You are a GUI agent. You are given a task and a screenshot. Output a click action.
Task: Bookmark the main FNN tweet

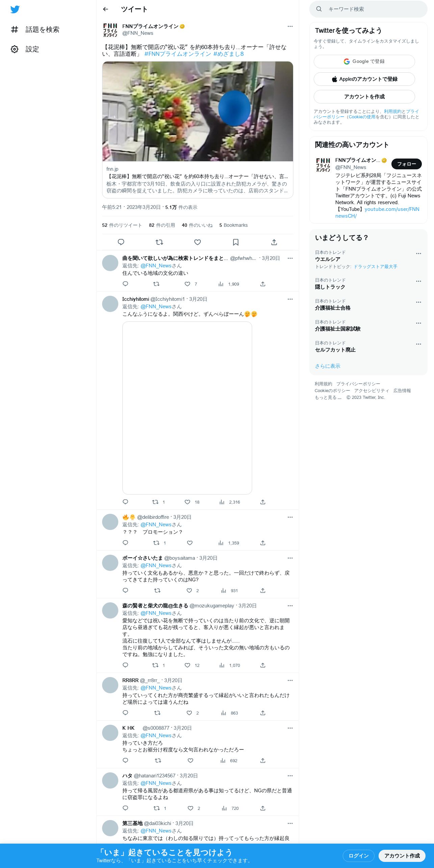[236, 242]
